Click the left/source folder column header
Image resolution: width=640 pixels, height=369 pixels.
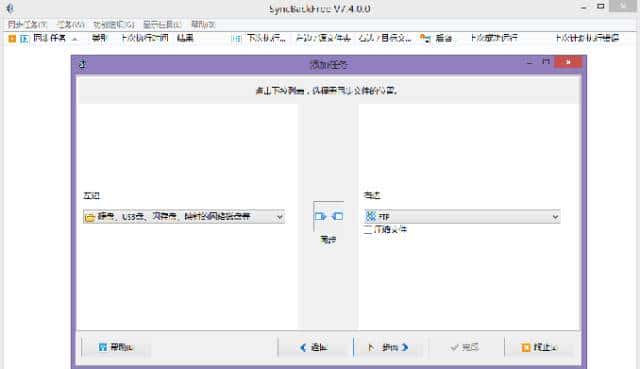[323, 38]
